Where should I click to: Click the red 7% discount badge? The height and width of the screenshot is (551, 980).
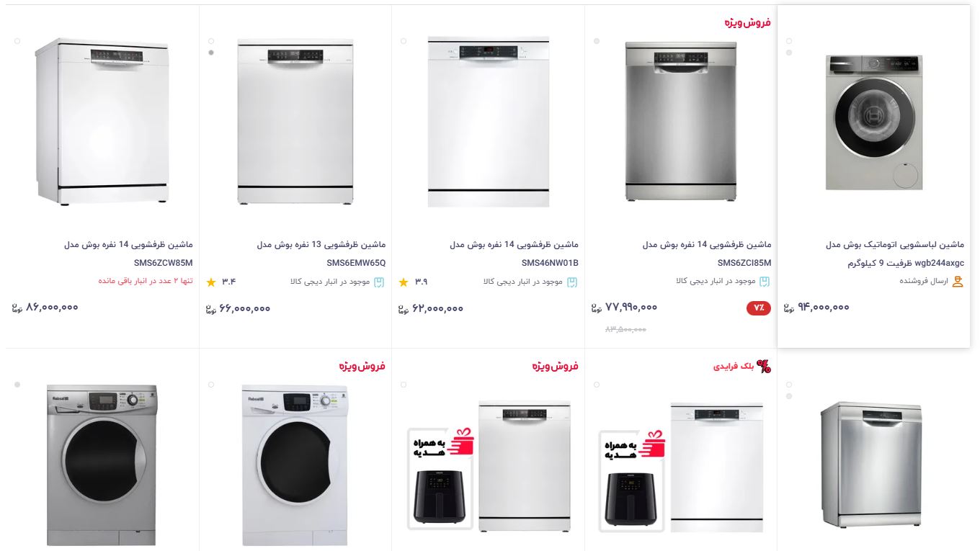[x=759, y=308]
